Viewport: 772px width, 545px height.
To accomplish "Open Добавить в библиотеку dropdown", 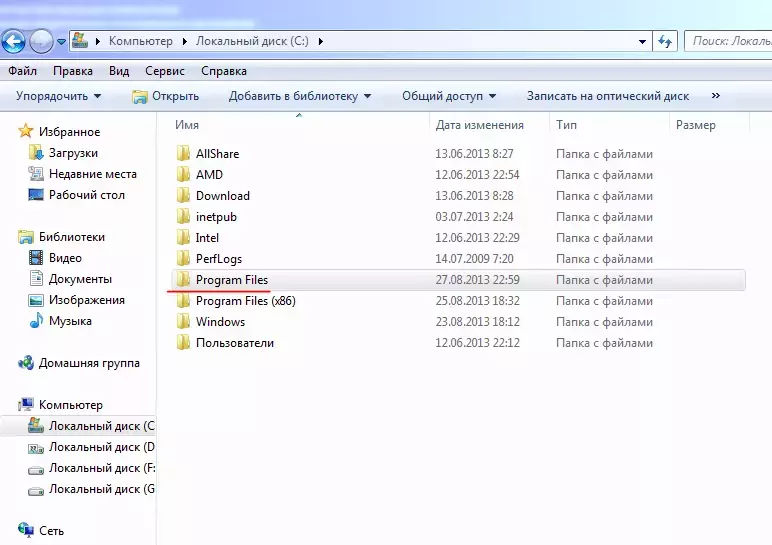I will [x=300, y=96].
